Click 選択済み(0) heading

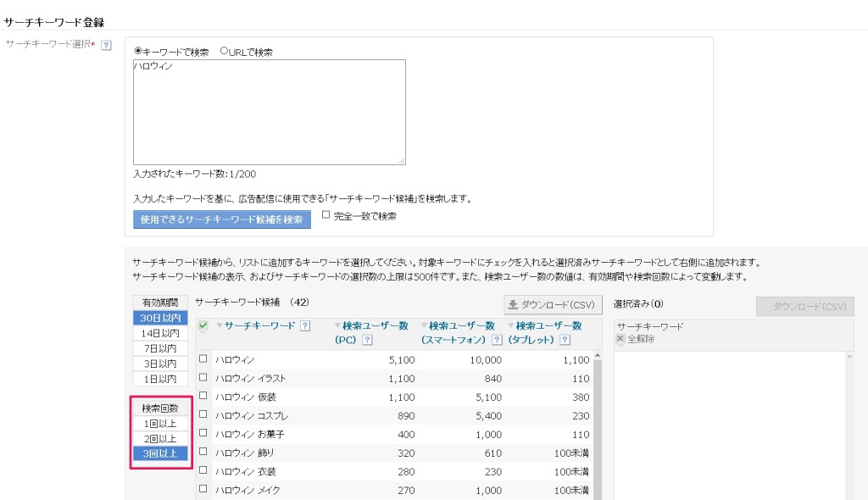coord(638,303)
